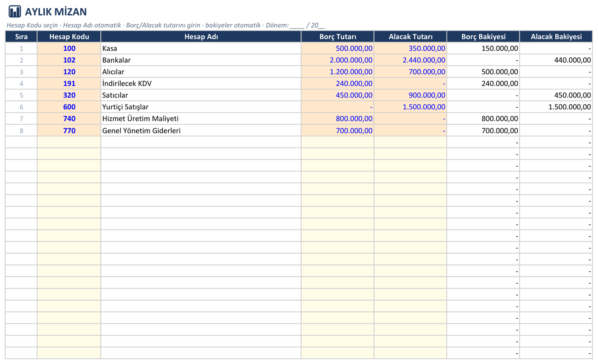Select account code cell 320
Image resolution: width=598 pixels, height=364 pixels.
pos(69,95)
